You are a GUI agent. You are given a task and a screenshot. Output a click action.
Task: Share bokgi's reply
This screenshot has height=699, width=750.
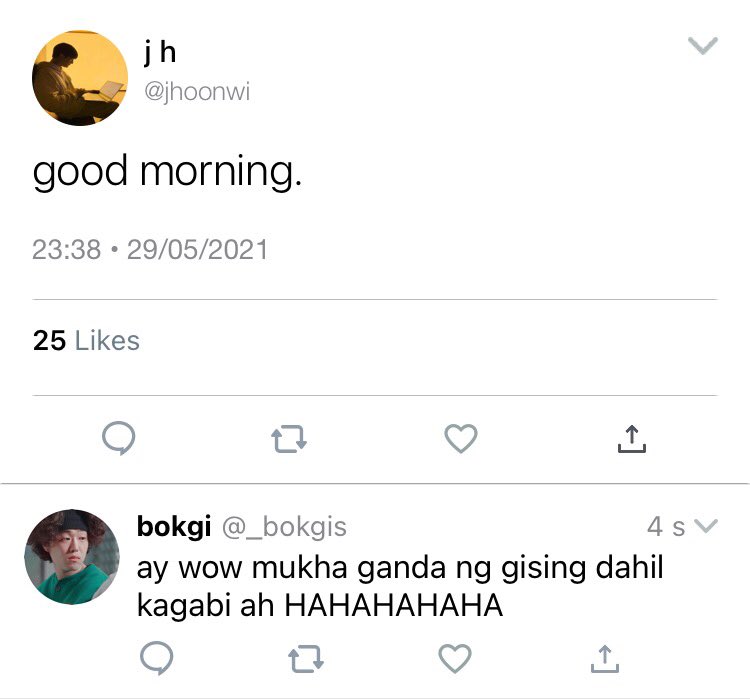click(605, 659)
